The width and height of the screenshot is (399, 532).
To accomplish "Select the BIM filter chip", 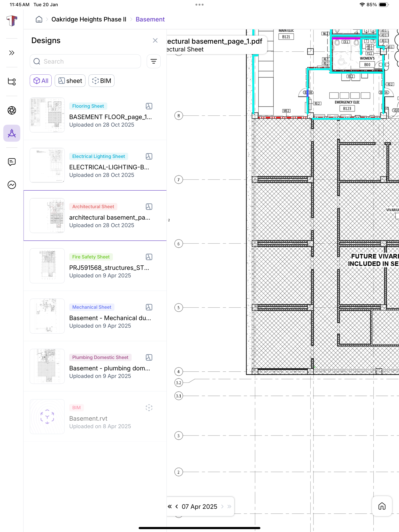I will click(x=101, y=81).
